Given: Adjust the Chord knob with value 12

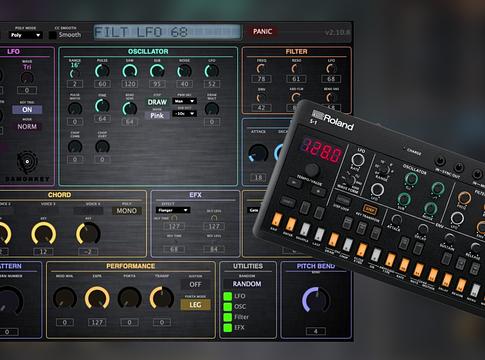Looking at the screenshot, I should pos(43,233).
